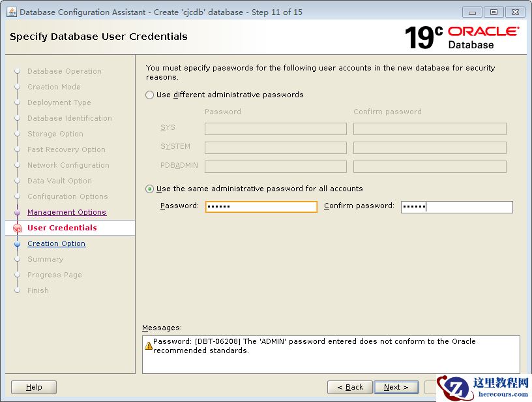Click the Oracle 19c Database logo
The image size is (532, 402).
462,37
